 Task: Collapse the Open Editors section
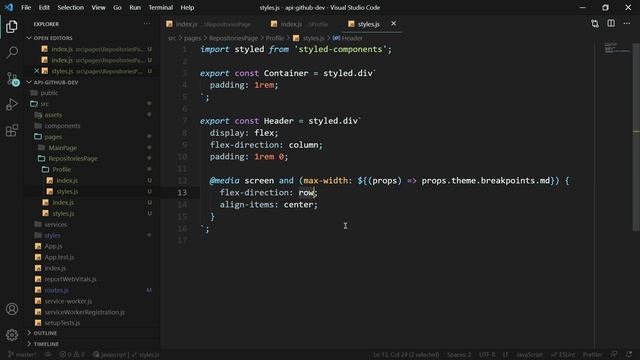click(53, 38)
